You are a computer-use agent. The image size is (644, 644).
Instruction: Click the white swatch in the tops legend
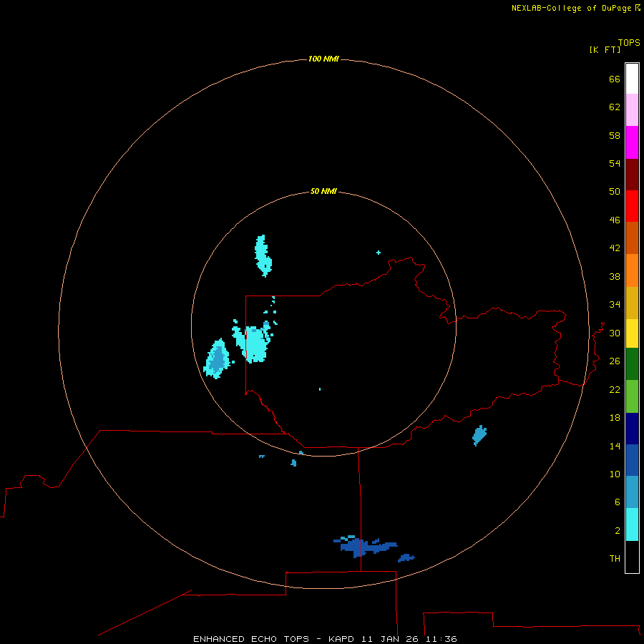click(x=632, y=79)
